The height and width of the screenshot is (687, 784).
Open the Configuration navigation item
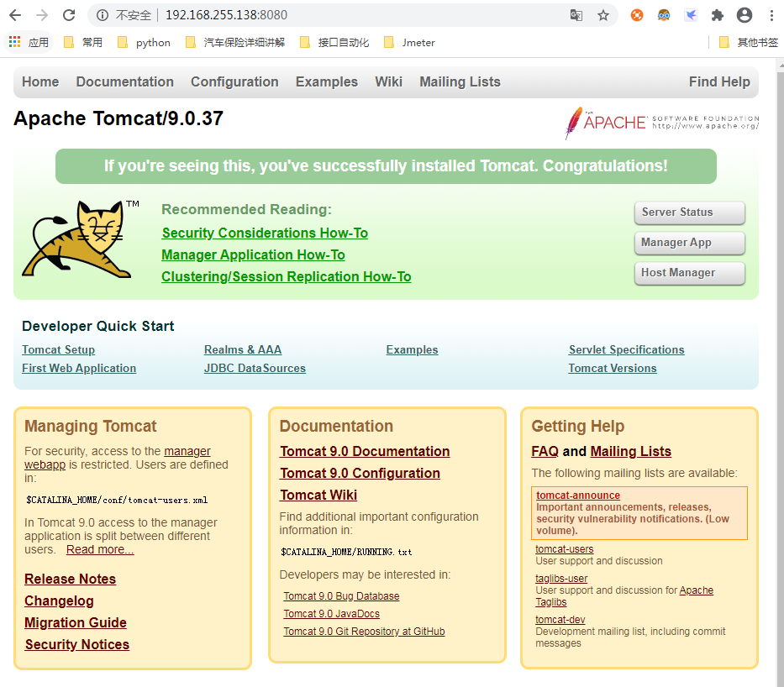coord(234,82)
